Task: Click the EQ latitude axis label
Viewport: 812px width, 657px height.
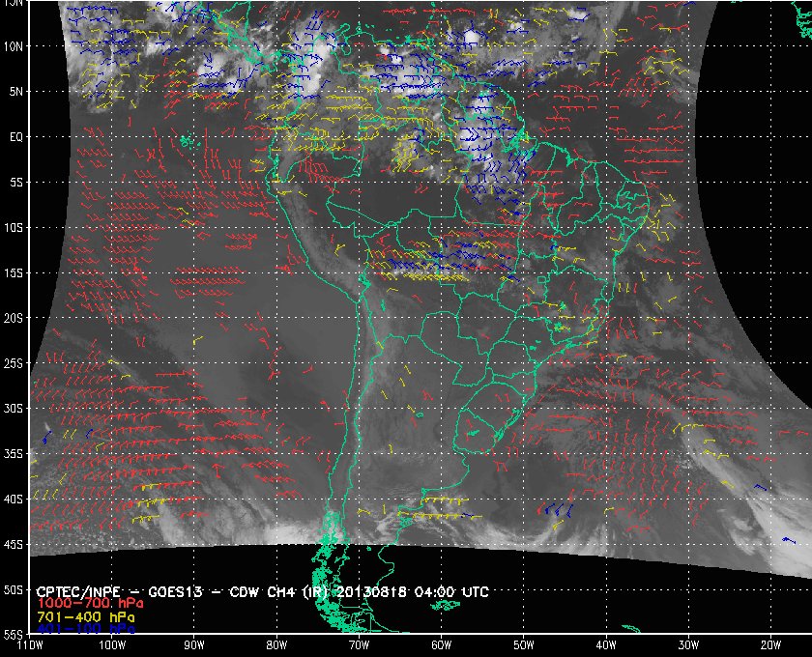Action: [16, 137]
